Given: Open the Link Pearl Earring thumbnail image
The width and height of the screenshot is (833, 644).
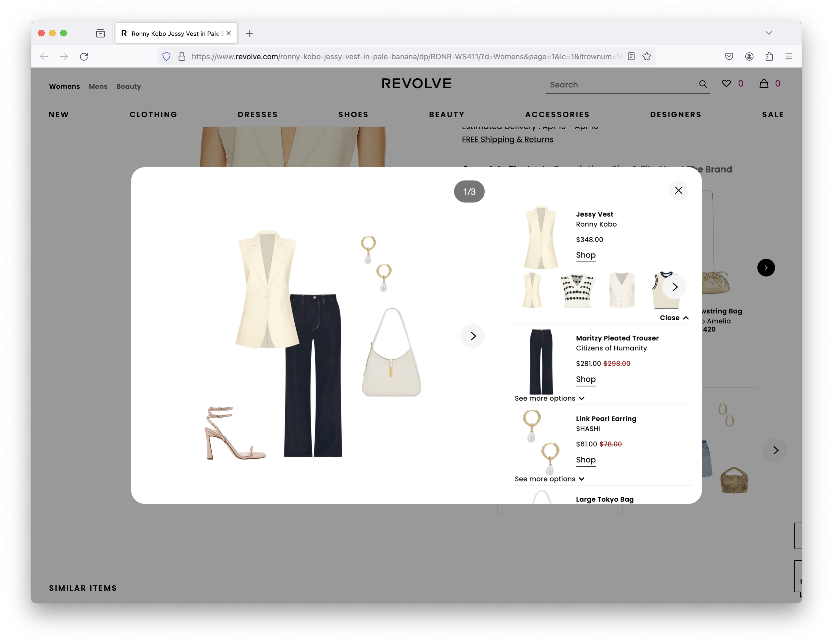Looking at the screenshot, I should [541, 442].
